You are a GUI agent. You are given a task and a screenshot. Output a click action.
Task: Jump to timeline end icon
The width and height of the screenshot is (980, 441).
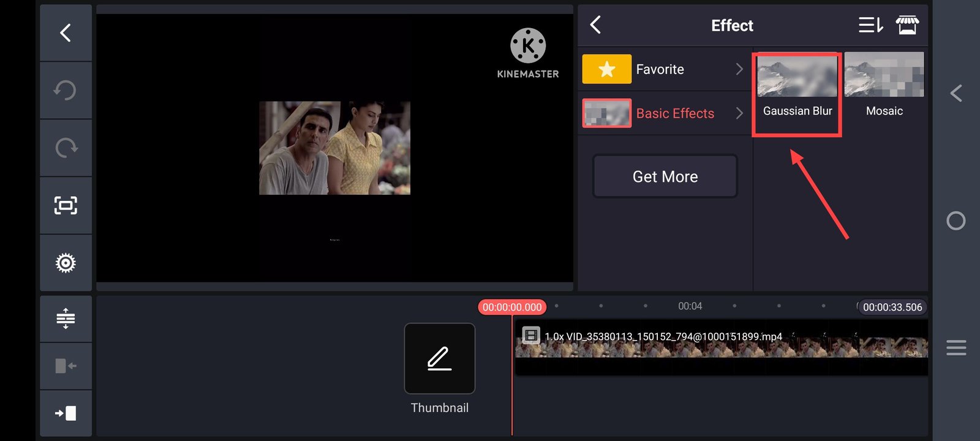[66, 413]
